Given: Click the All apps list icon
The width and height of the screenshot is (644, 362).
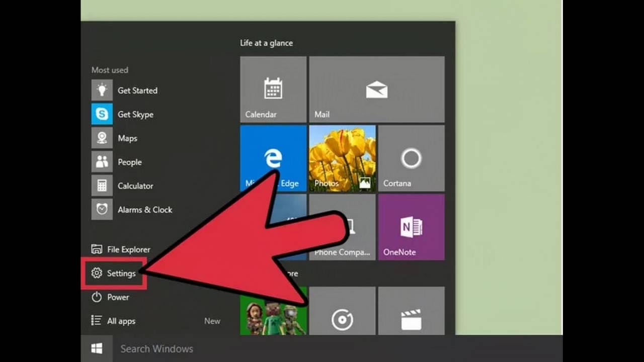Looking at the screenshot, I should click(x=97, y=321).
